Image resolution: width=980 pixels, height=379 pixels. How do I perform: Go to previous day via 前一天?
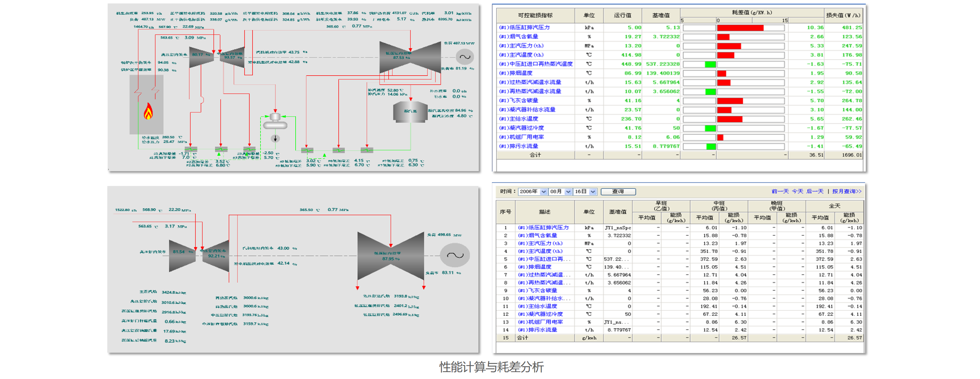[x=780, y=191]
